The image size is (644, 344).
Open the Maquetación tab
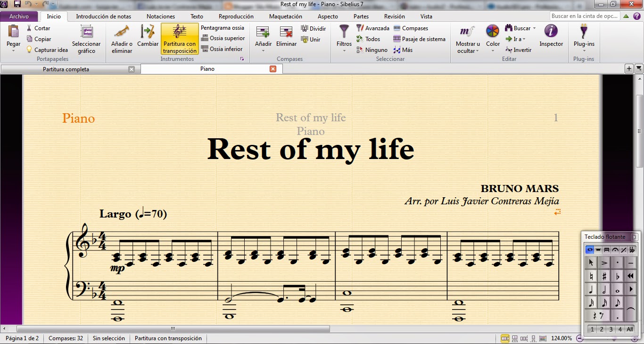click(286, 17)
